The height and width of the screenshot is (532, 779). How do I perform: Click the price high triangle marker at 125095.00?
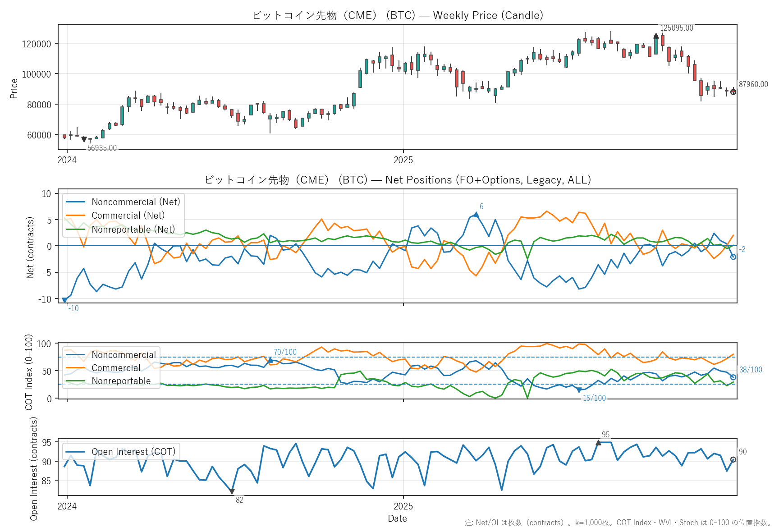(x=656, y=36)
